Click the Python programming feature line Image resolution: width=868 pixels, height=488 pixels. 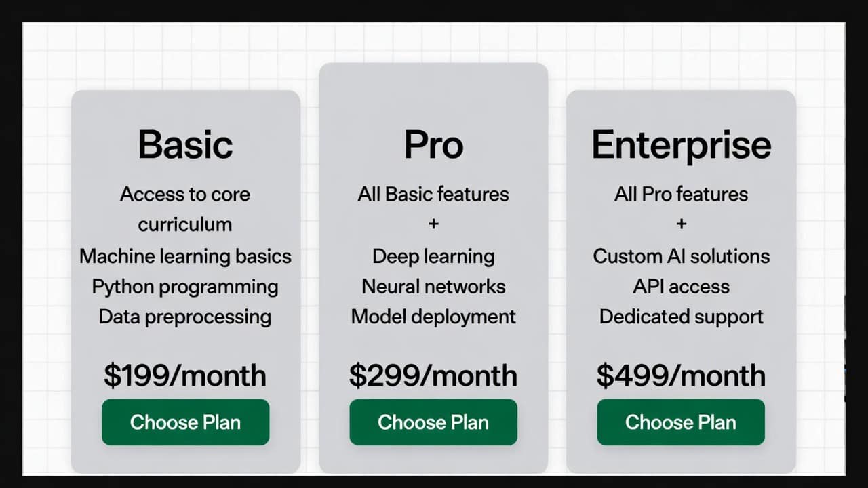(185, 287)
